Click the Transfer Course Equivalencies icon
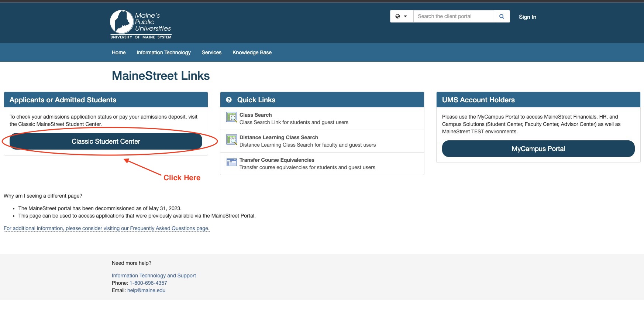Screen dimensions: 644x318 (x=231, y=163)
